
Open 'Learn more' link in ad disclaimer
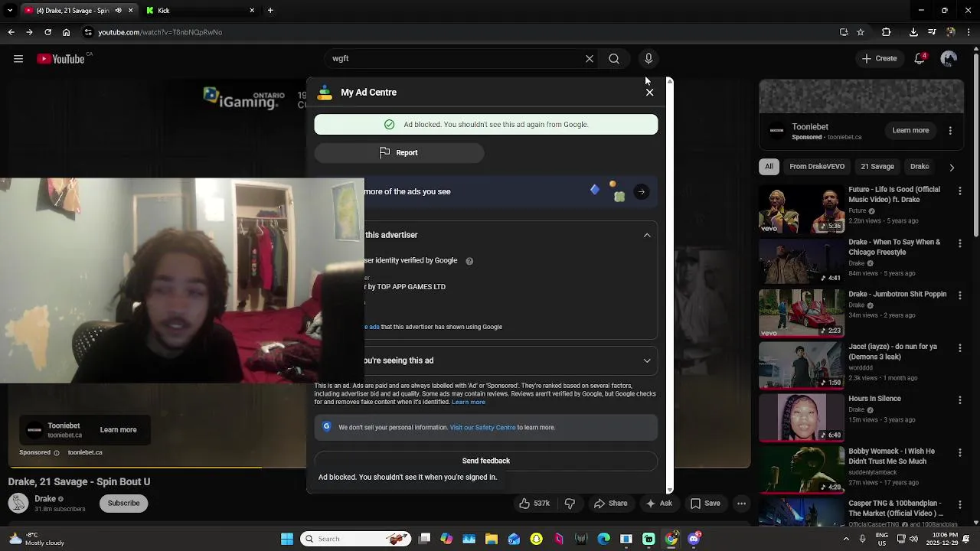469,402
